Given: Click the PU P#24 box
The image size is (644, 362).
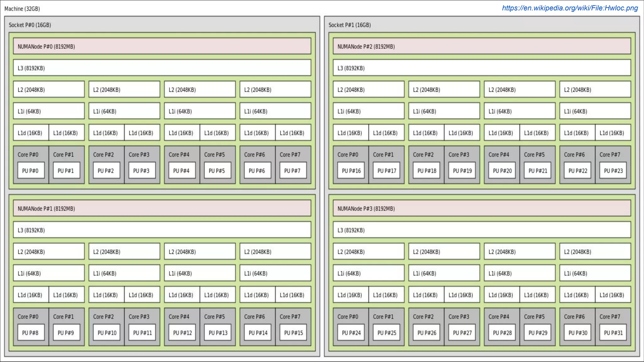Looking at the screenshot, I should pos(351,333).
